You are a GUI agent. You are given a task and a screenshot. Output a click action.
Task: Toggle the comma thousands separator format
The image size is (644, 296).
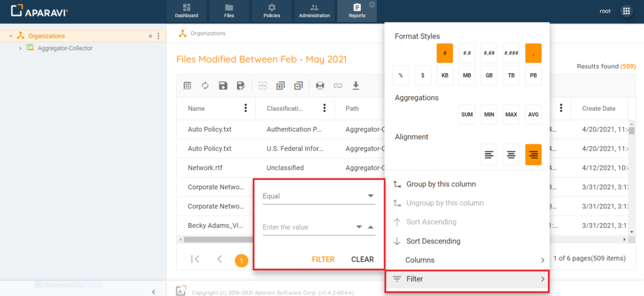pos(533,53)
